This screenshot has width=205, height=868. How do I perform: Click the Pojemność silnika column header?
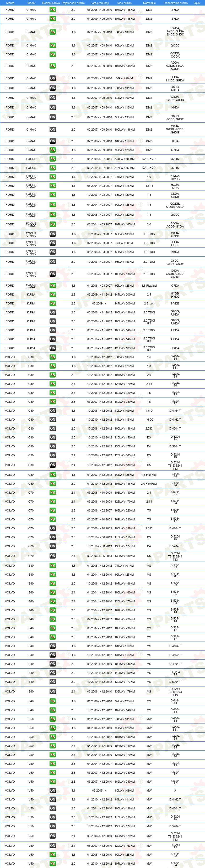[x=73, y=3]
